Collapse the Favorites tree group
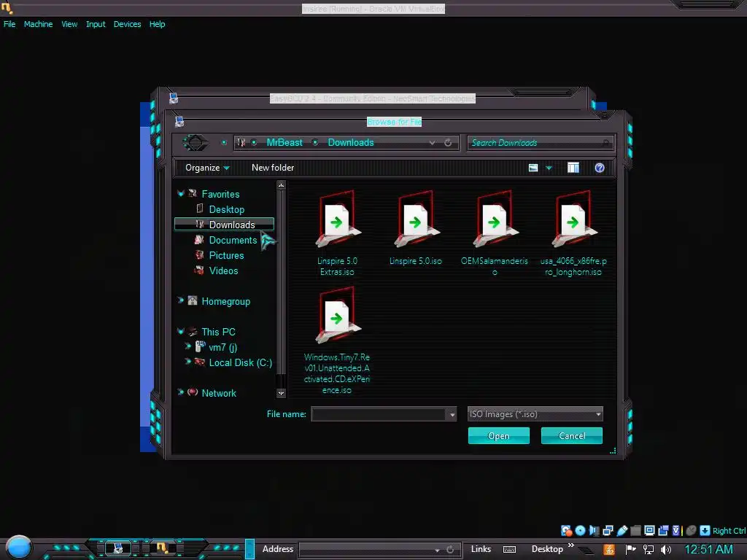Viewport: 747px width, 560px height. pos(181,194)
